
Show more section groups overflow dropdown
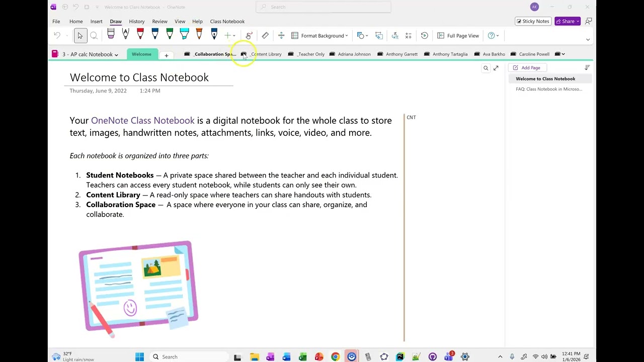tap(560, 54)
